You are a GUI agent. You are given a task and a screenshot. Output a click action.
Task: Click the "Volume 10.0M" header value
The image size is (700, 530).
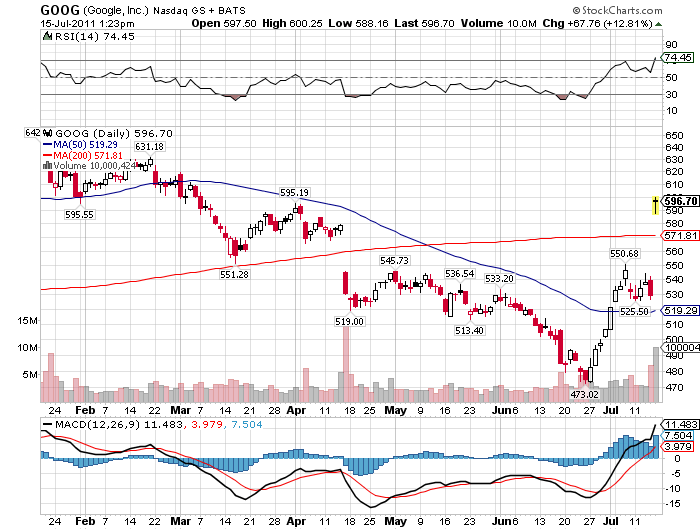click(x=498, y=23)
